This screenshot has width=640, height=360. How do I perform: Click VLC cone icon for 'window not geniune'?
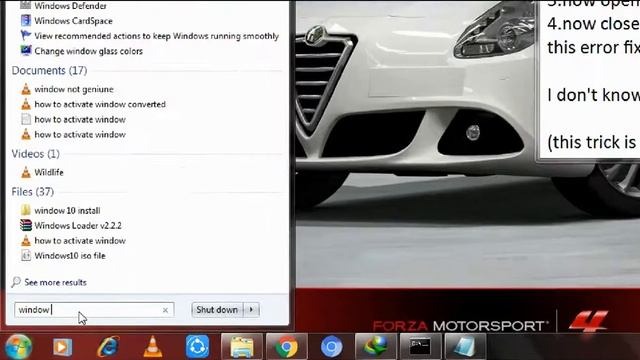pos(26,89)
